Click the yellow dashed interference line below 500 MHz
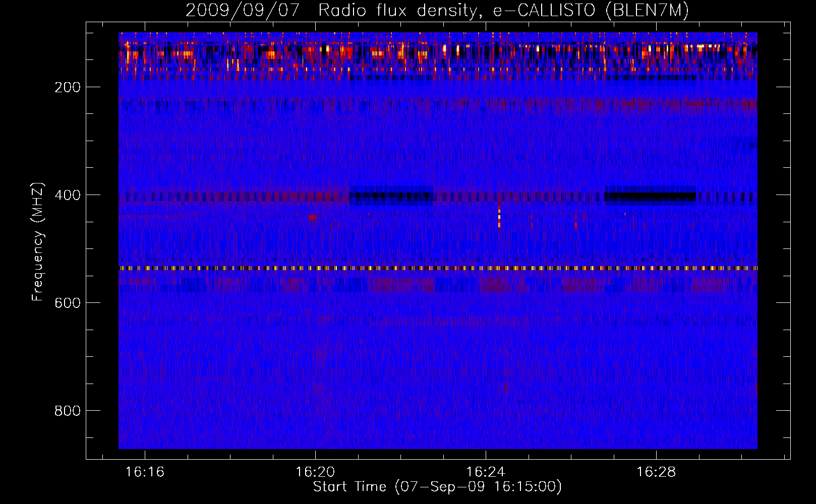This screenshot has width=816, height=504. point(438,268)
